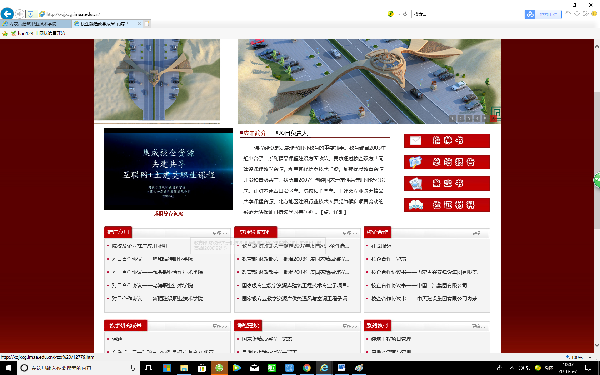Click the favorites star icon in bookmarks bar
600x375 pixels.
5,33
